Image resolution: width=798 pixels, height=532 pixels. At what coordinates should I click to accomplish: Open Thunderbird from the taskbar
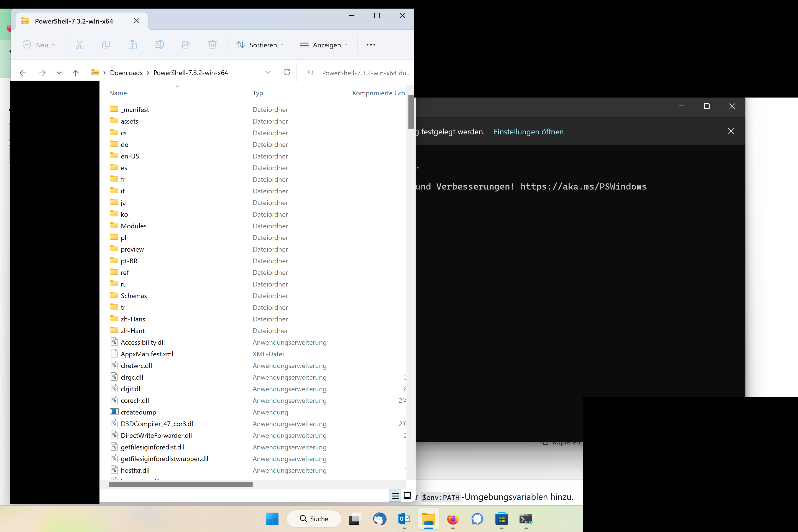pos(380,519)
